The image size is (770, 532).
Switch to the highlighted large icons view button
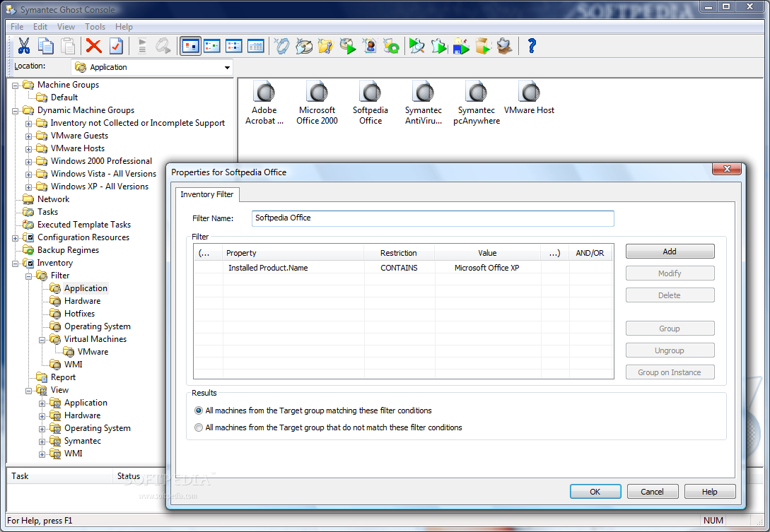[190, 46]
